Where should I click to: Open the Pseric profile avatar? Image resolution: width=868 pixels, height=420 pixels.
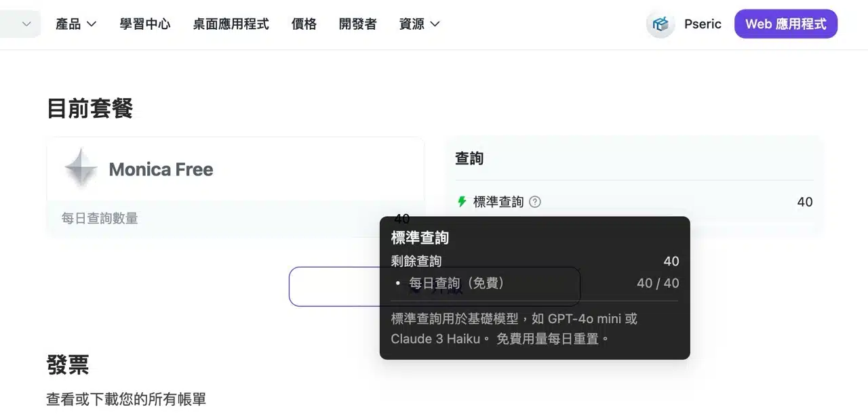(x=660, y=24)
